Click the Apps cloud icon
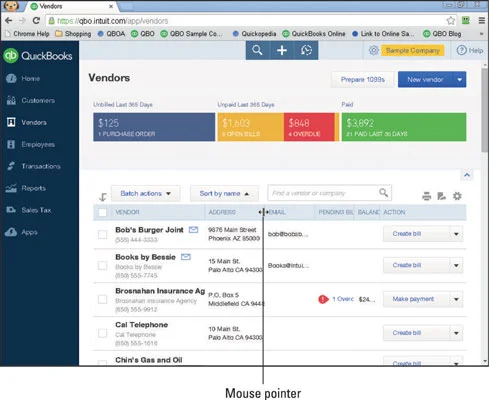The image size is (489, 400). pos(11,232)
